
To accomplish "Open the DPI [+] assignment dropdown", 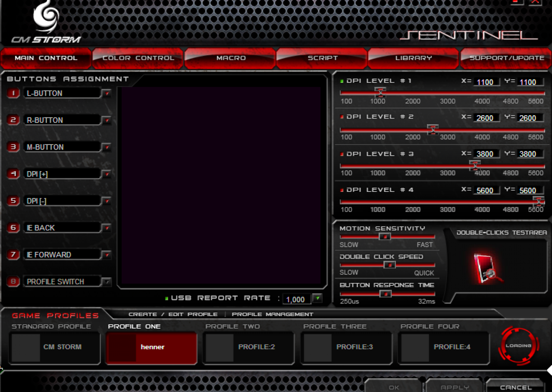I will (x=107, y=174).
